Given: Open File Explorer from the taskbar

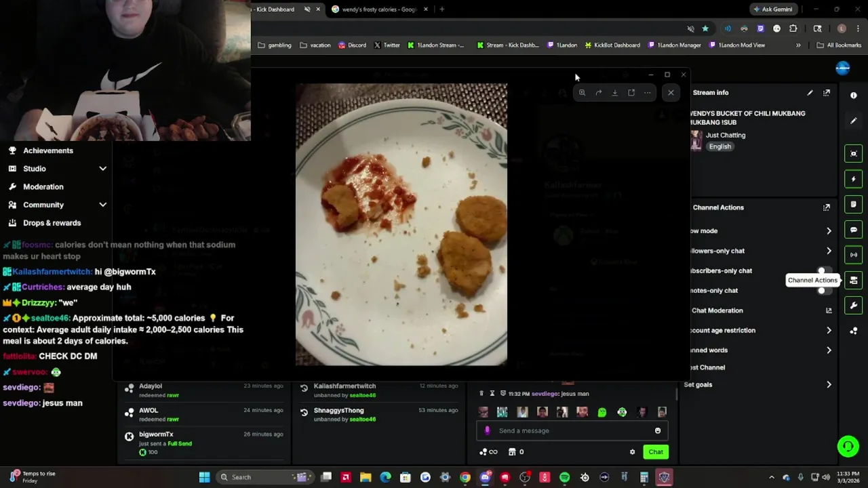Looking at the screenshot, I should [x=366, y=477].
